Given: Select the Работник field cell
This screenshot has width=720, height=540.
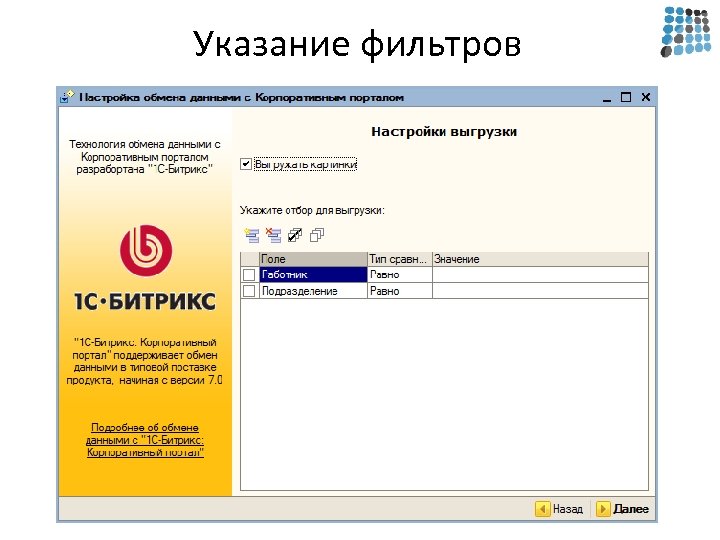Looking at the screenshot, I should (x=313, y=275).
